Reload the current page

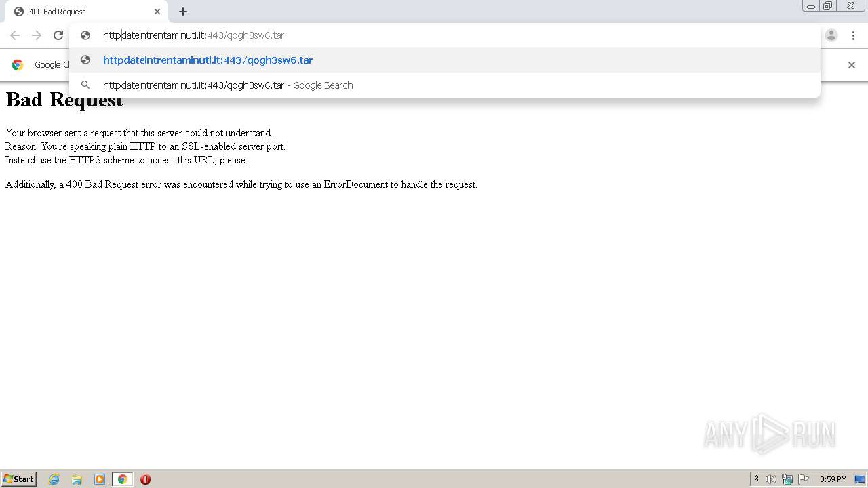coord(58,35)
